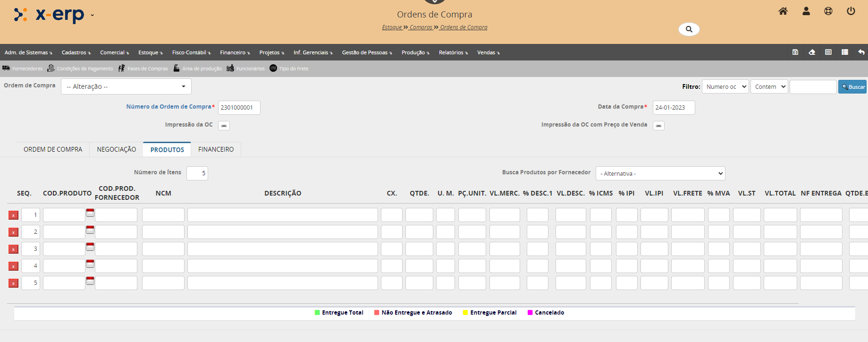Viewport: 868px width, 342px height.
Task: Click the printer icon beside Impressão da OC
Action: coord(224,126)
